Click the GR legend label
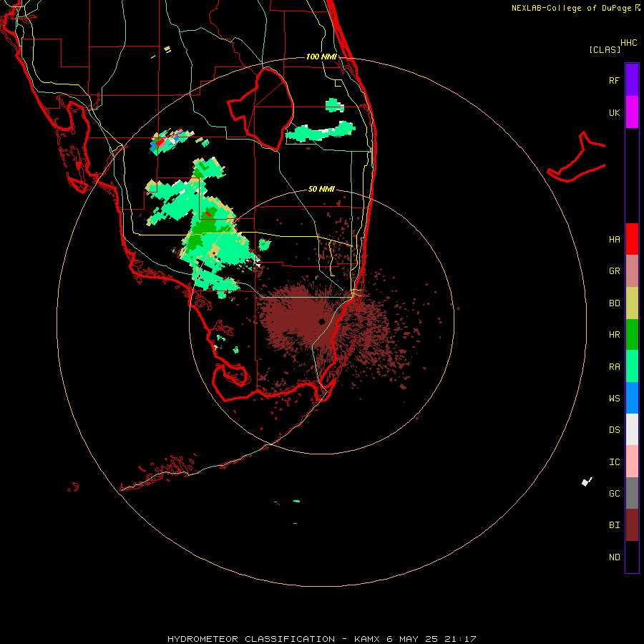The image size is (644, 644). [614, 271]
